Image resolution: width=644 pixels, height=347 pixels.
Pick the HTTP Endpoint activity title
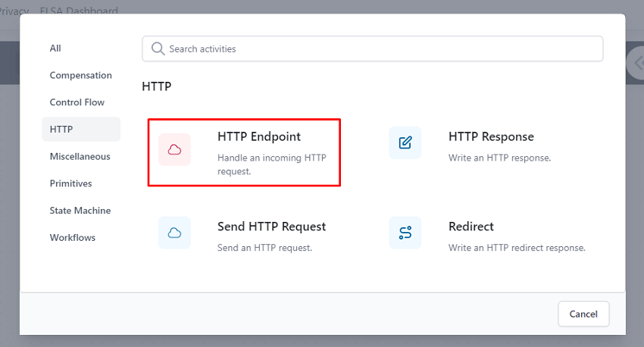coord(259,136)
